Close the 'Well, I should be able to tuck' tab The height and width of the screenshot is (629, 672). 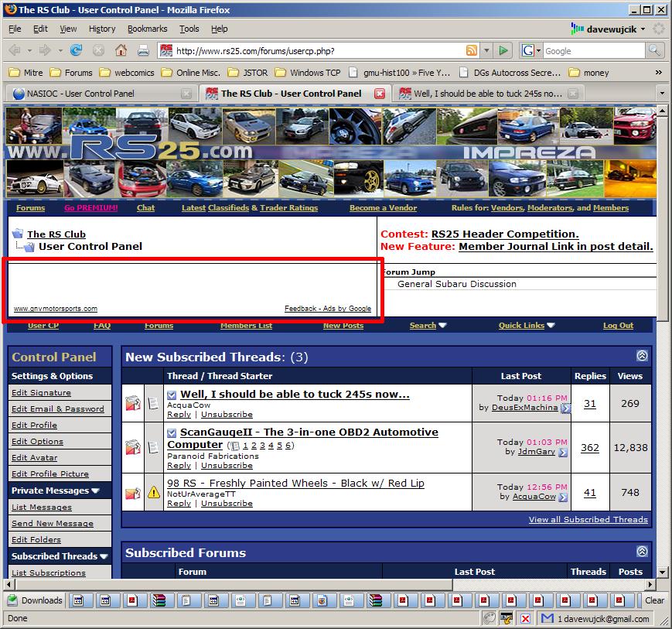point(573,94)
